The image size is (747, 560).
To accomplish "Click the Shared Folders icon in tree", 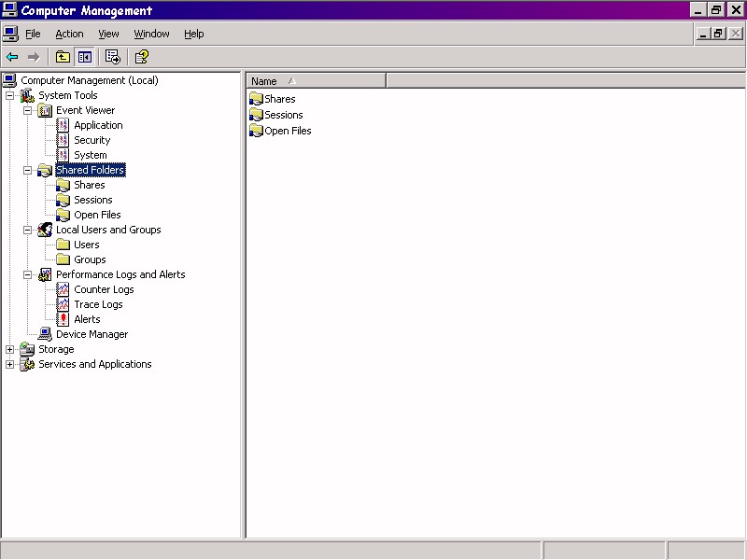I will point(45,170).
